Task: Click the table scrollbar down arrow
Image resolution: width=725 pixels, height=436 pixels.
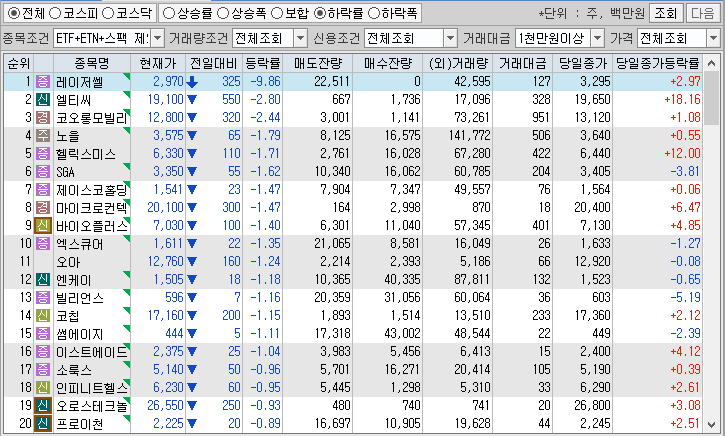Action: (712, 424)
